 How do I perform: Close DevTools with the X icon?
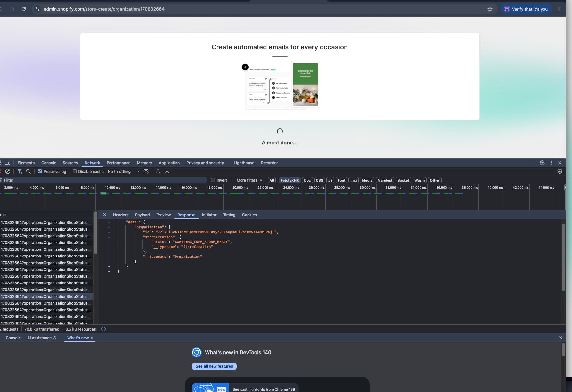click(x=560, y=163)
